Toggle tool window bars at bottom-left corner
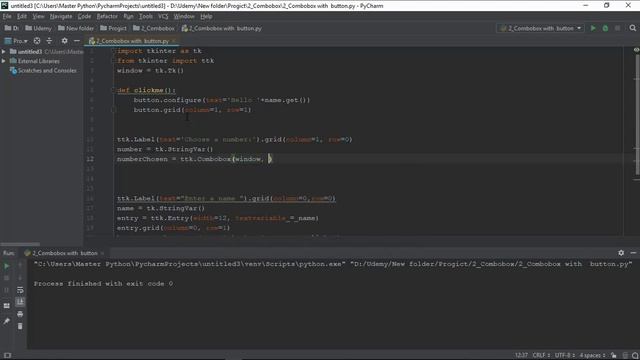This screenshot has height=360, width=640. pyautogui.click(x=7, y=356)
